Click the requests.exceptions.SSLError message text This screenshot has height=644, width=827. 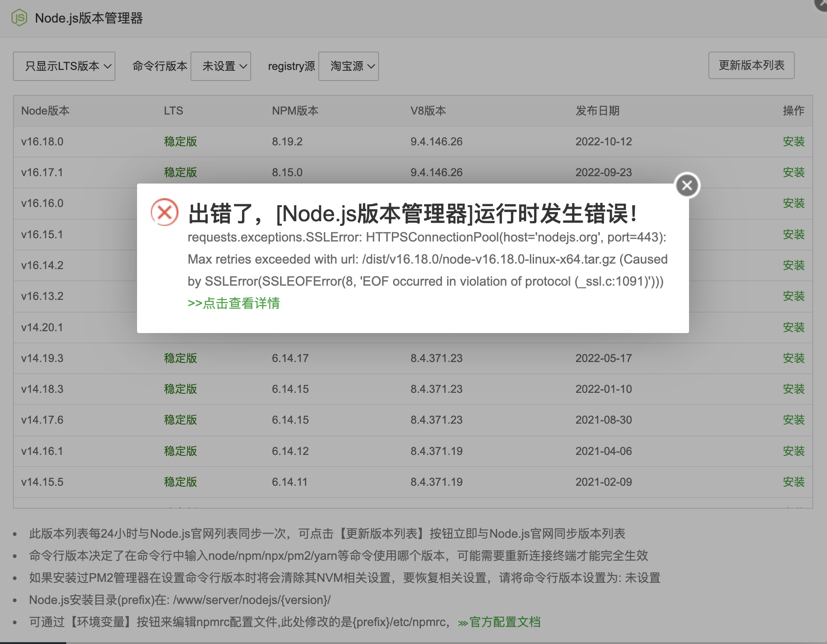tap(427, 259)
